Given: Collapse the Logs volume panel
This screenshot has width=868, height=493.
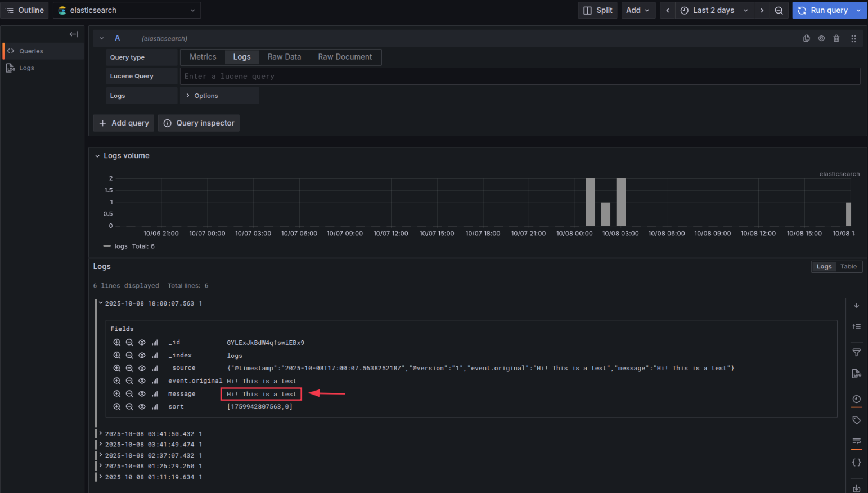Looking at the screenshot, I should point(97,156).
